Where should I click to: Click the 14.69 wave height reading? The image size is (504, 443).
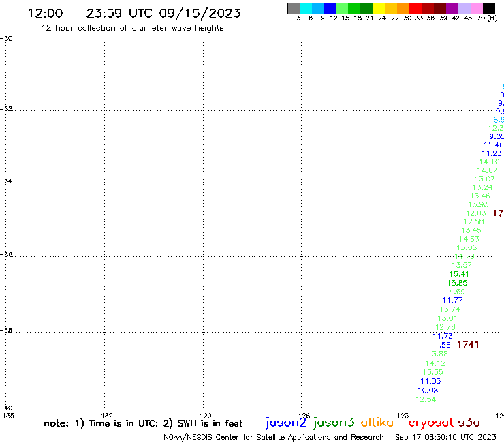tap(455, 292)
